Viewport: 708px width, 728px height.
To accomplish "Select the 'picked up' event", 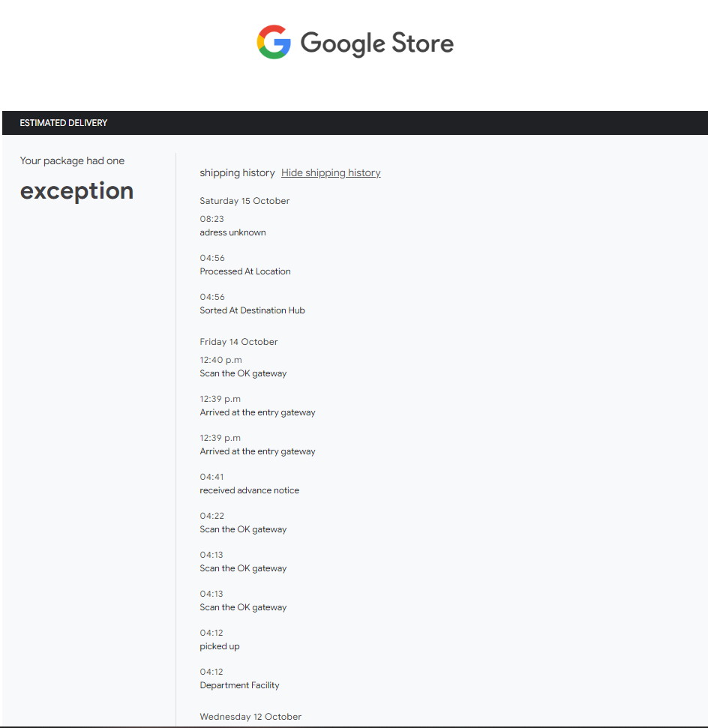I will [220, 646].
